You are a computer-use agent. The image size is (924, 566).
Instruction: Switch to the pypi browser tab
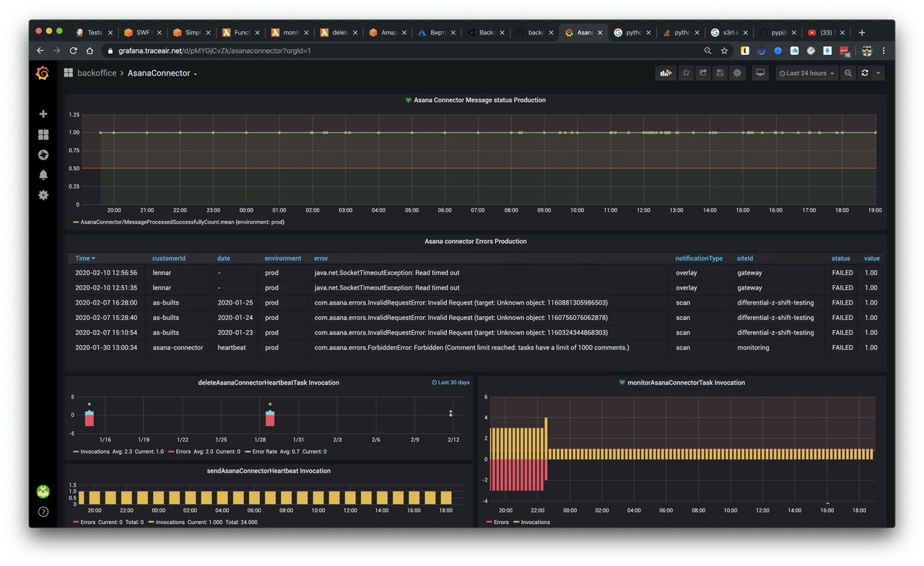pyautogui.click(x=780, y=32)
